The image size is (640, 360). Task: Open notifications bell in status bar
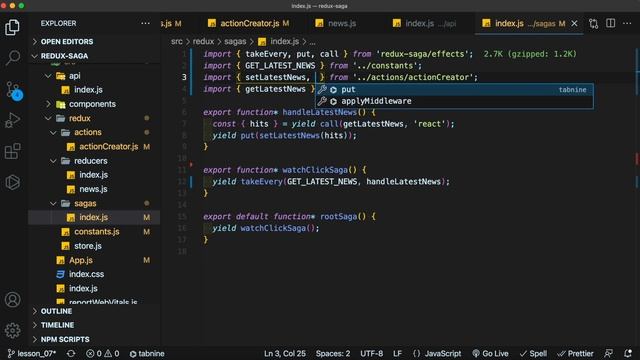(628, 353)
